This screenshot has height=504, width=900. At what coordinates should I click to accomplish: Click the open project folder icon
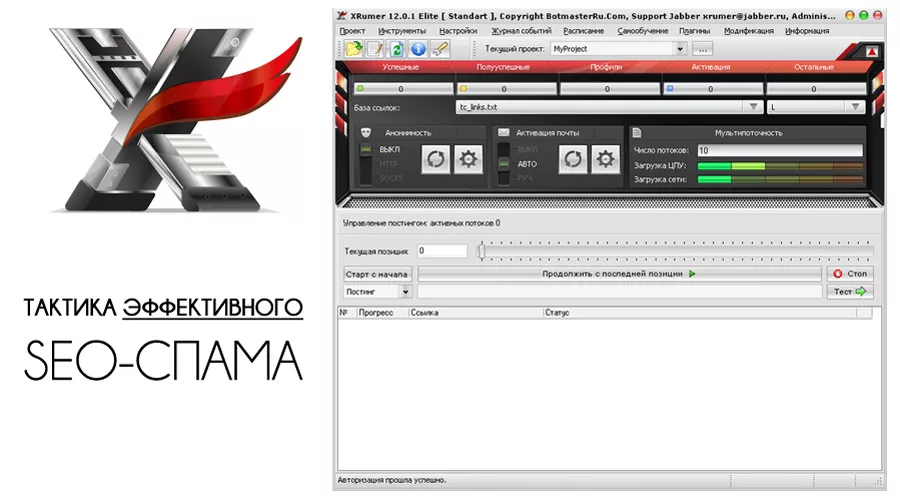pyautogui.click(x=354, y=49)
